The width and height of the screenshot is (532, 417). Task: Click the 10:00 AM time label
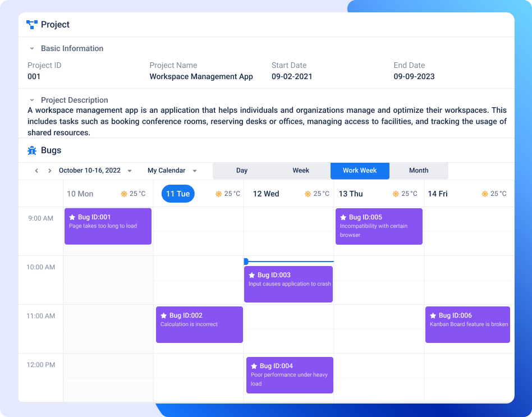(41, 267)
